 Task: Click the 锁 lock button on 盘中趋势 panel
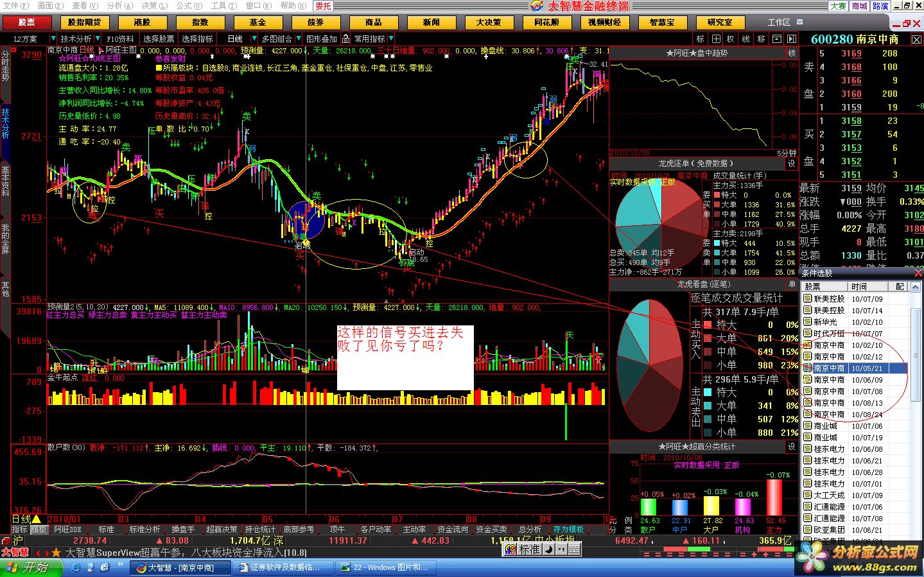click(792, 53)
